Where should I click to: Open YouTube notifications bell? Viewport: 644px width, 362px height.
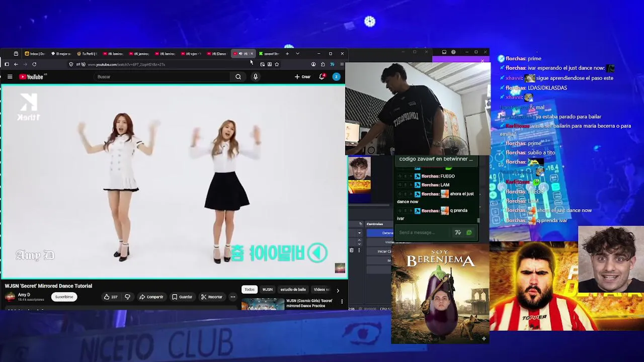pos(321,77)
